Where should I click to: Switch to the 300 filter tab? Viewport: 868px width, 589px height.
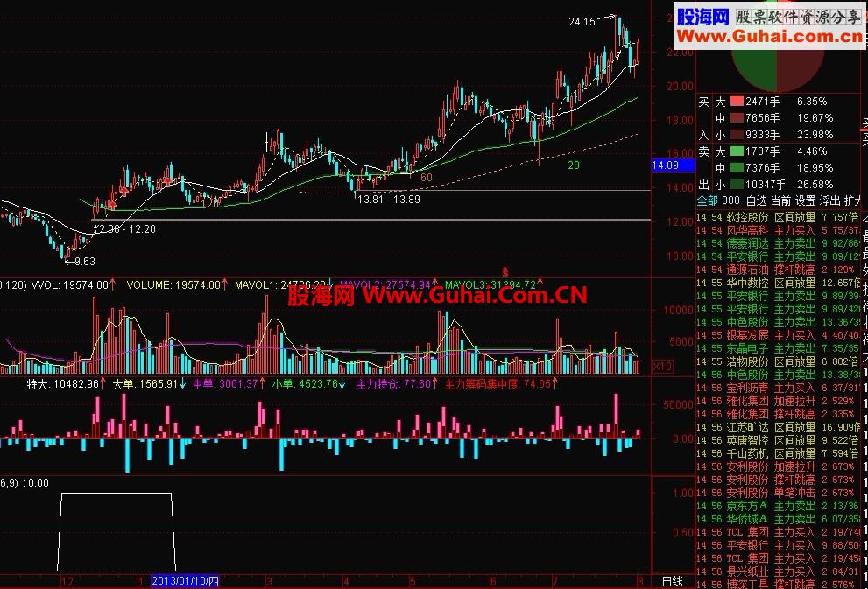(730, 200)
